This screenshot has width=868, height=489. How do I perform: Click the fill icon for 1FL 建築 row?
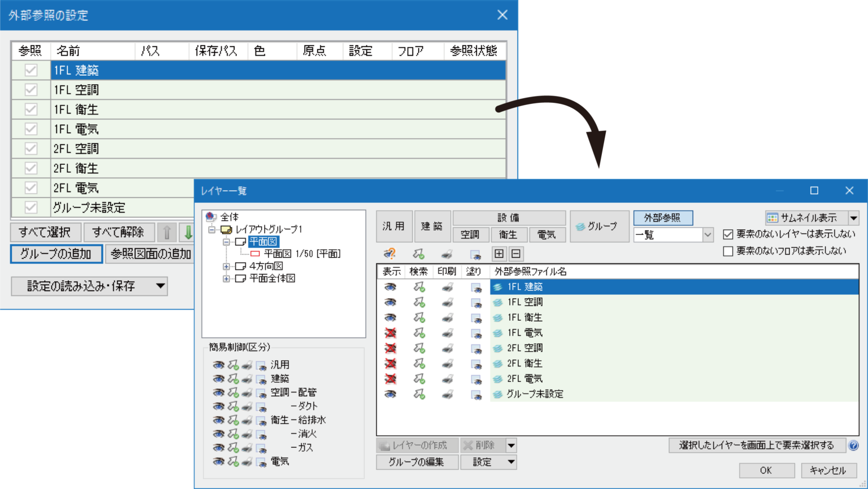(475, 287)
